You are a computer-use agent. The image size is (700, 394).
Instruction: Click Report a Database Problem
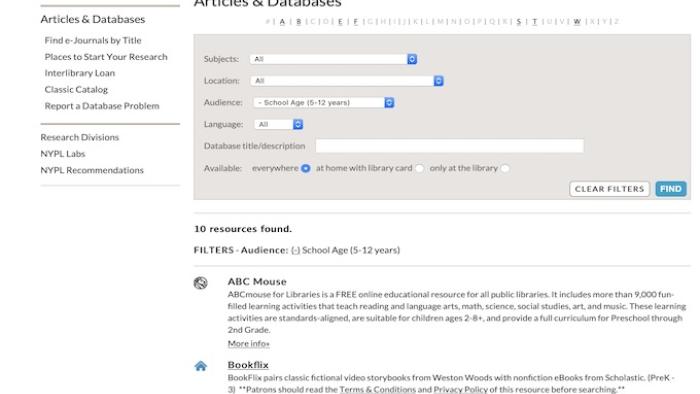[x=102, y=106]
